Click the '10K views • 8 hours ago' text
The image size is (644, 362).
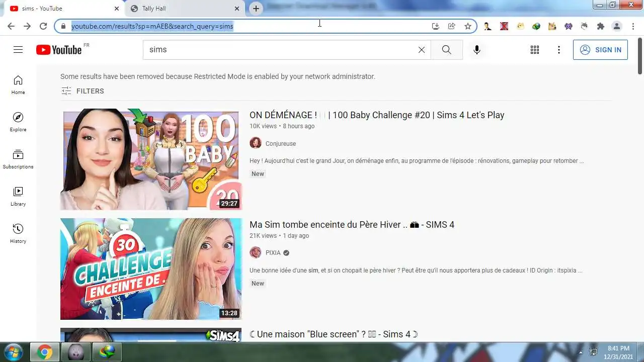(282, 126)
